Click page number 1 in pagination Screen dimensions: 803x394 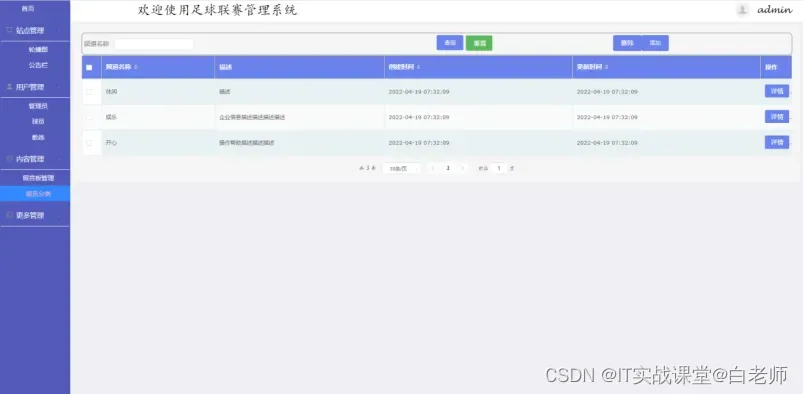448,168
